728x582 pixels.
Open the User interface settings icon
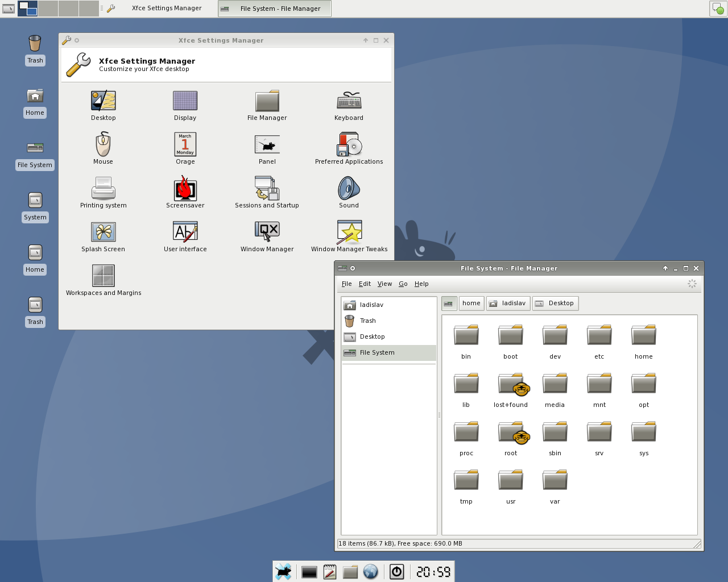pyautogui.click(x=185, y=236)
